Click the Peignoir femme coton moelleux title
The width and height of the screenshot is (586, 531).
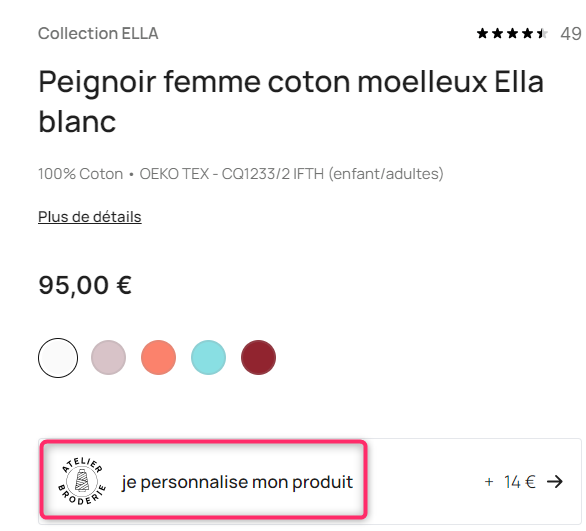coord(291,102)
